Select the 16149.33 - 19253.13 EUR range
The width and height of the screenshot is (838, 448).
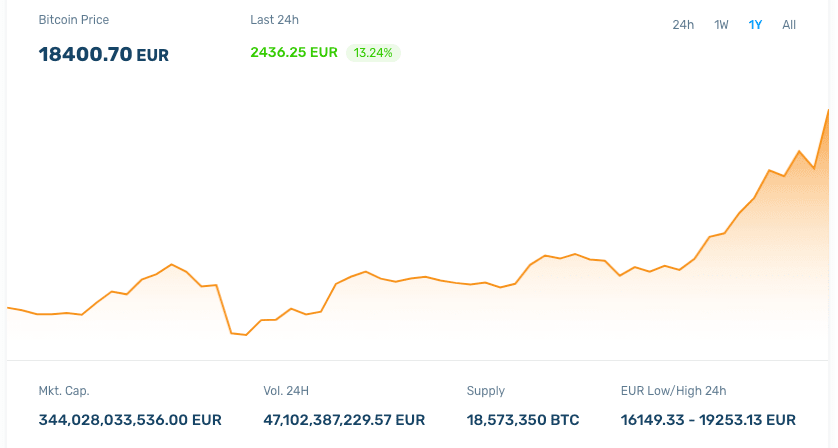tap(708, 420)
